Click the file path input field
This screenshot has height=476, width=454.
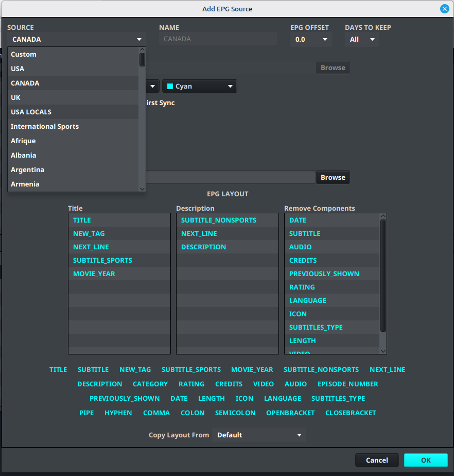pyautogui.click(x=231, y=177)
